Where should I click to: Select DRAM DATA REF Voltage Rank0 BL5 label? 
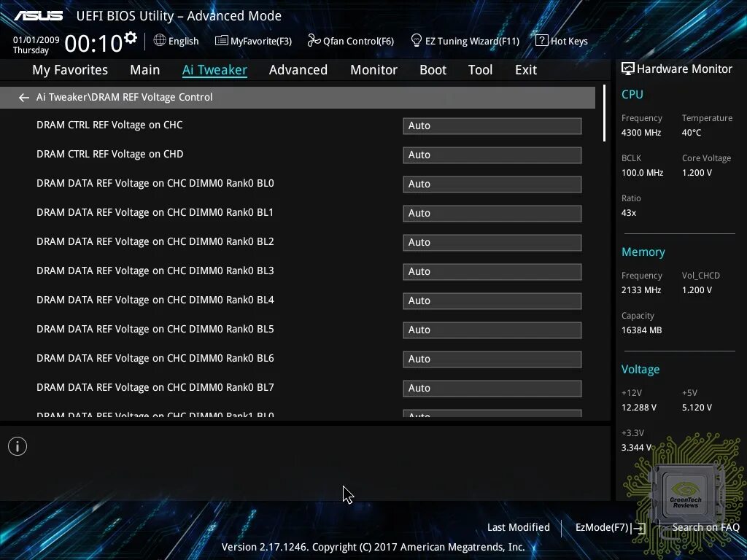[x=155, y=329]
